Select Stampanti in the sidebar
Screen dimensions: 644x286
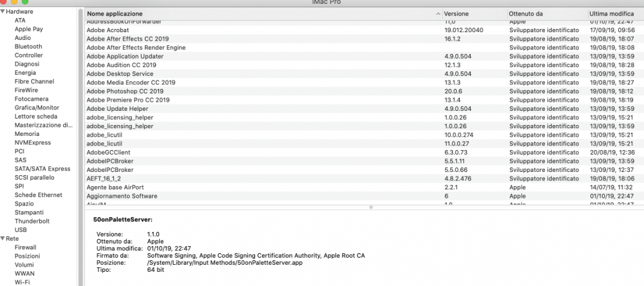pyautogui.click(x=29, y=213)
